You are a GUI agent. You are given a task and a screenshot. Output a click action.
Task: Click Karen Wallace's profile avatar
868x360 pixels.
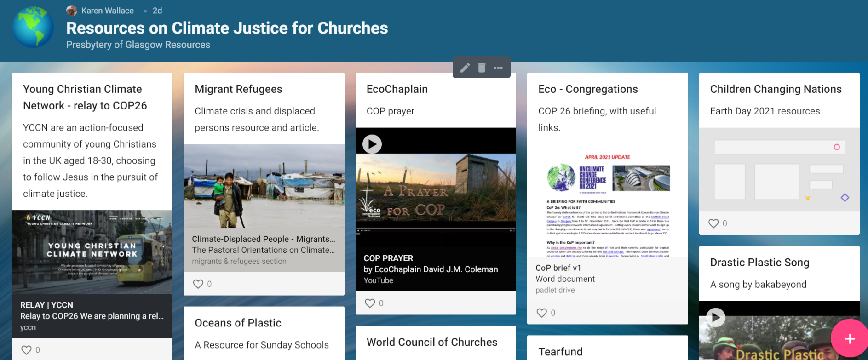(72, 11)
